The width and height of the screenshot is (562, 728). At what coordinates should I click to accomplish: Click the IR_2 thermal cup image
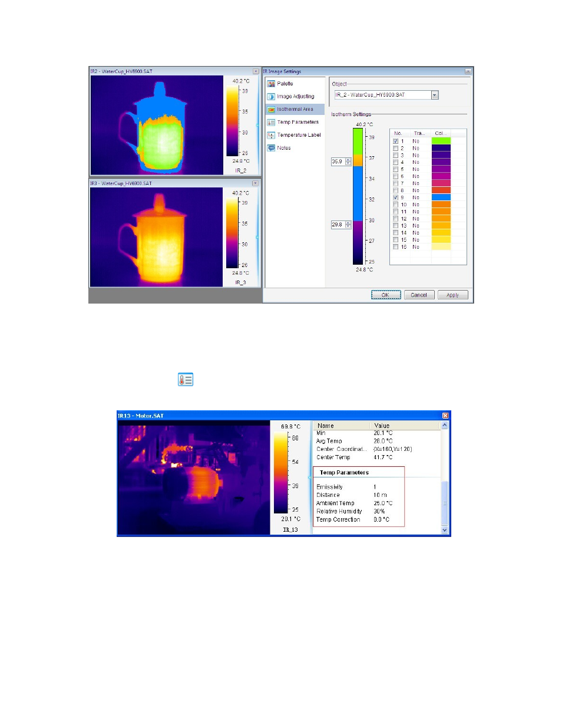(157, 125)
